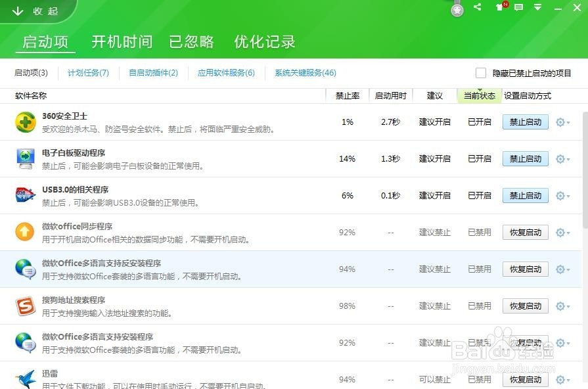Open gear options for 微软Office多语言支持安装程序 row
Viewport: 588px width, 389px height.
pos(562,343)
